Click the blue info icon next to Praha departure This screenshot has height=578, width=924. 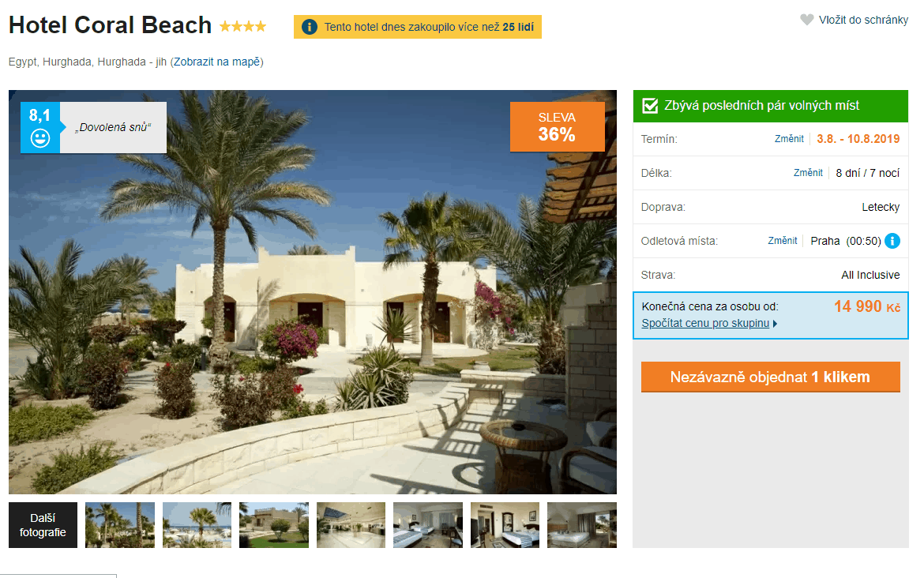(892, 240)
